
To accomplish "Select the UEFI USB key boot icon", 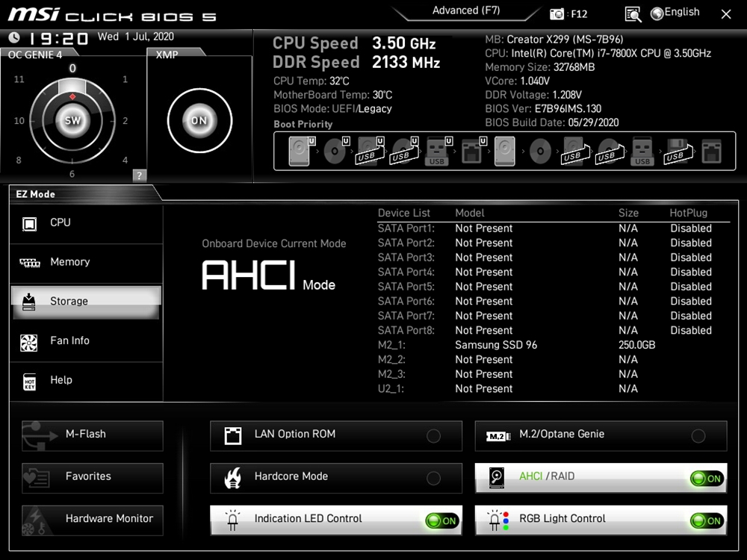I will click(438, 151).
